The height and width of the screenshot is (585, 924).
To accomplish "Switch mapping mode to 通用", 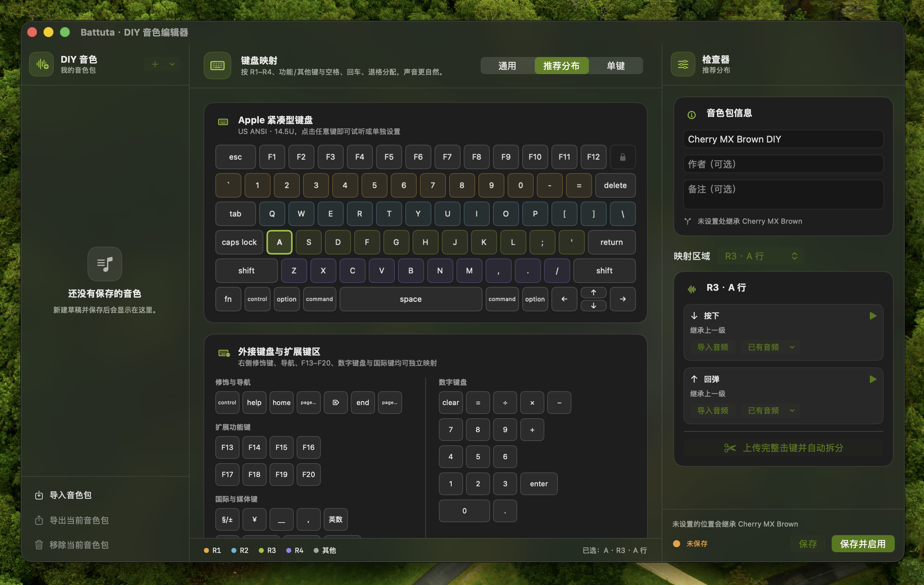I will coord(507,66).
